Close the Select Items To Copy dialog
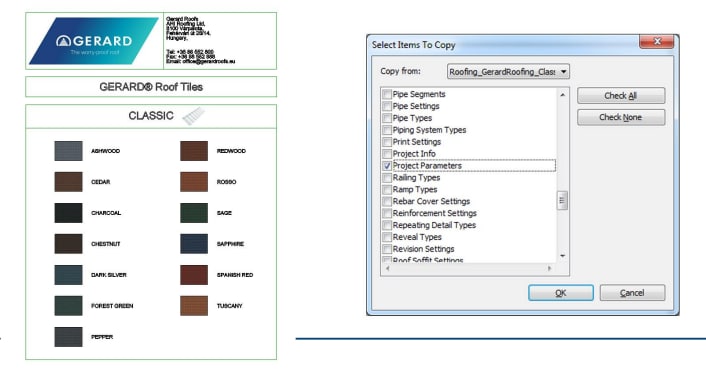The width and height of the screenshot is (706, 391). 657,41
